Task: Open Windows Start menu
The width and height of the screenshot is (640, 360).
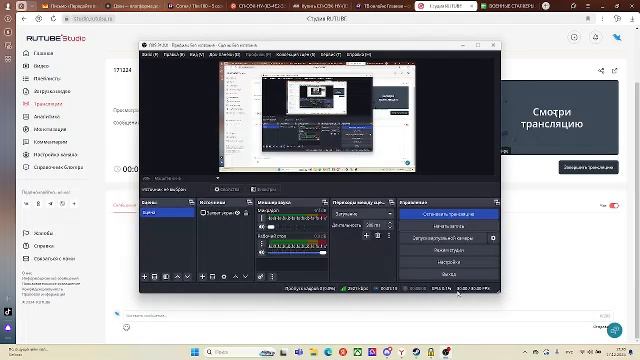Action: 195,352
